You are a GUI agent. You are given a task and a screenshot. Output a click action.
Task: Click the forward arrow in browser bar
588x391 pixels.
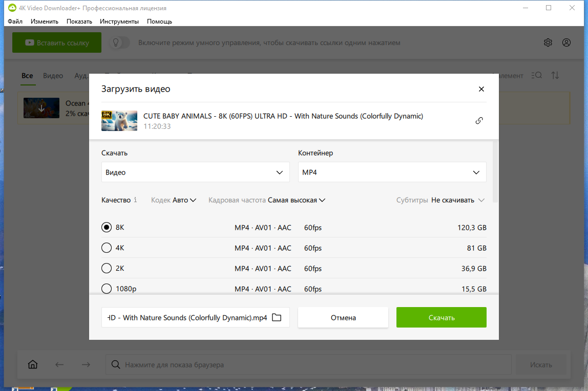86,364
